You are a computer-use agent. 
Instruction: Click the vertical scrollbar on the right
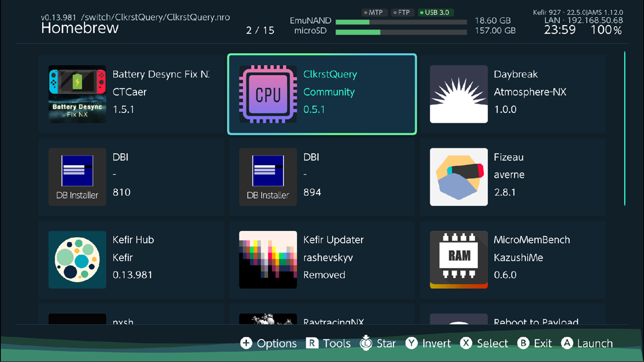(625, 128)
